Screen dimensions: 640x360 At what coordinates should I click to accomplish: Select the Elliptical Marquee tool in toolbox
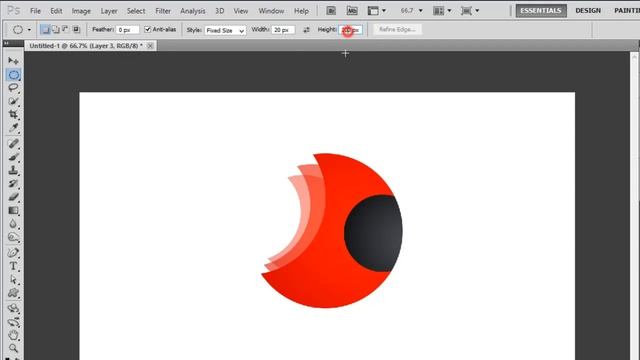[x=13, y=75]
